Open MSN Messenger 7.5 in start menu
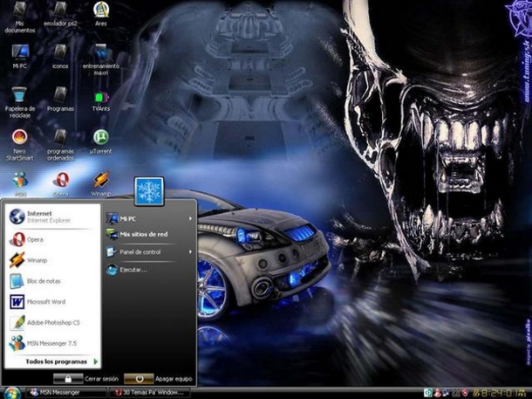532x399 pixels. point(52,343)
